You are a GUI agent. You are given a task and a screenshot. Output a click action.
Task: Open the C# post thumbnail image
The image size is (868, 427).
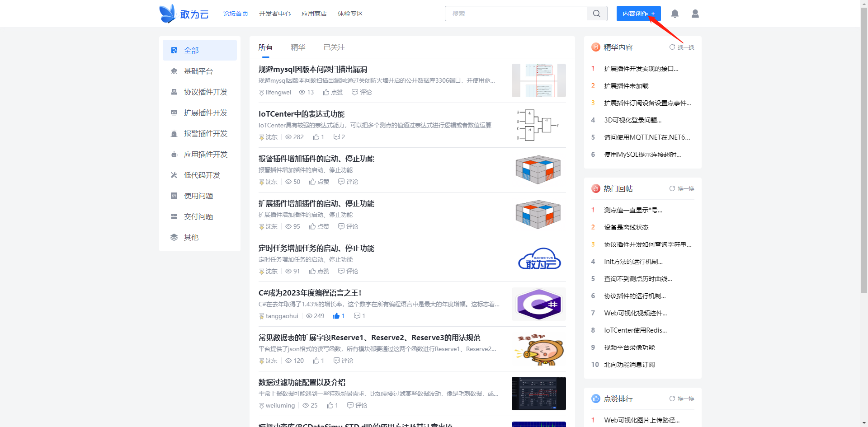pyautogui.click(x=538, y=304)
